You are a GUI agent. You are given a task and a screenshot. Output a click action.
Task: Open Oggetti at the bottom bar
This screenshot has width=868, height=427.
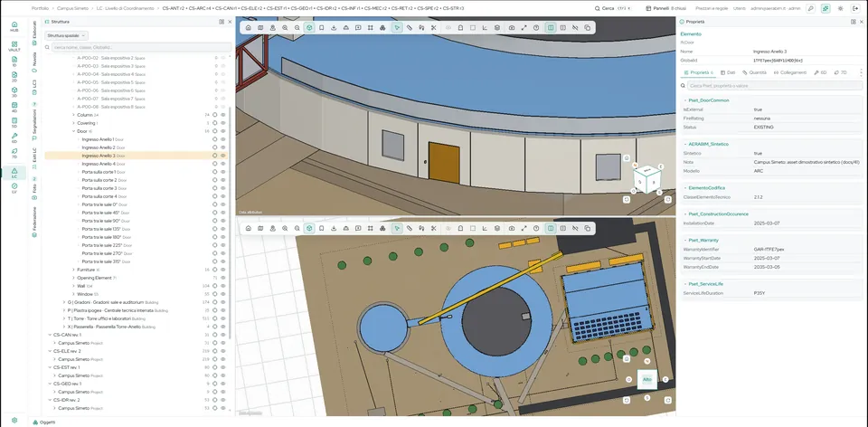pyautogui.click(x=43, y=422)
